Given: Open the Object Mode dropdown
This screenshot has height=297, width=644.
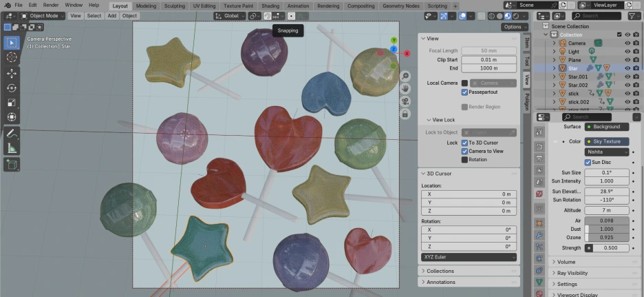Looking at the screenshot, I should point(43,15).
